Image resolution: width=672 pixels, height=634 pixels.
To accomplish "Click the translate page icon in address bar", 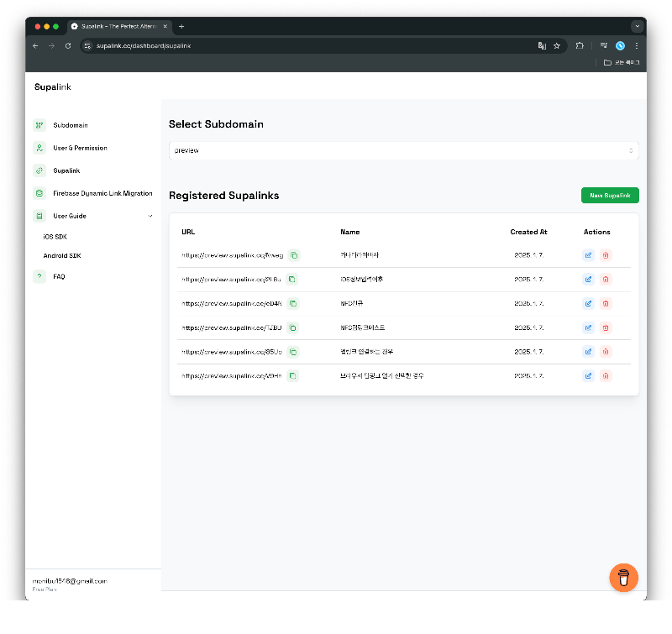I will tap(542, 46).
